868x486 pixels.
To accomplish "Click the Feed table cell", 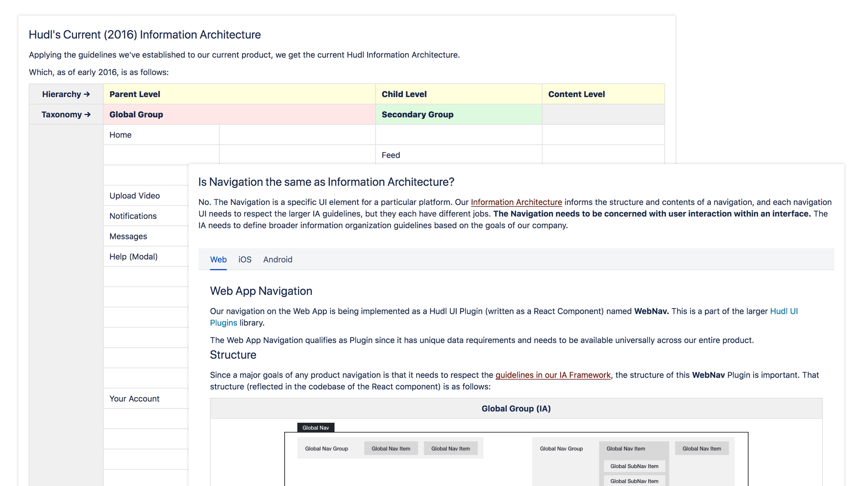I will coord(459,155).
